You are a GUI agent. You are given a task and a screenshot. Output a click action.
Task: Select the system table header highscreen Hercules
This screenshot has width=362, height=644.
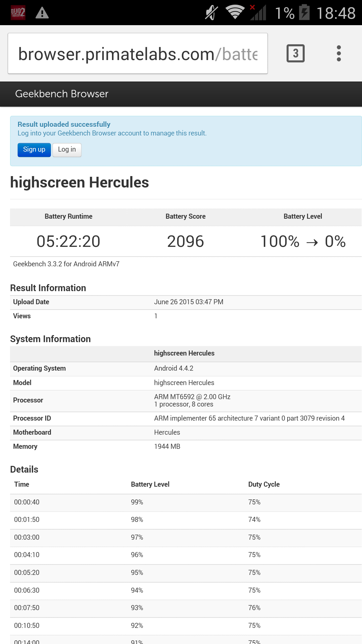click(184, 353)
